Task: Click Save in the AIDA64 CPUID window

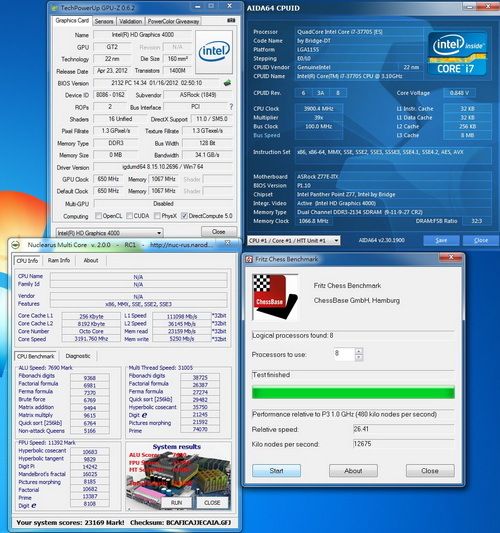Action: (441, 240)
